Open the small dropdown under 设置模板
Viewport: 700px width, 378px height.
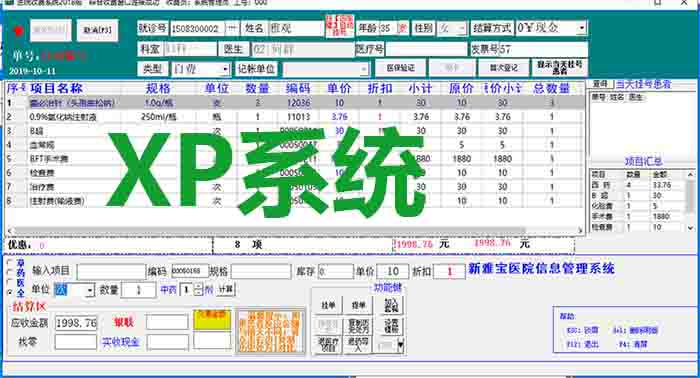[400, 345]
